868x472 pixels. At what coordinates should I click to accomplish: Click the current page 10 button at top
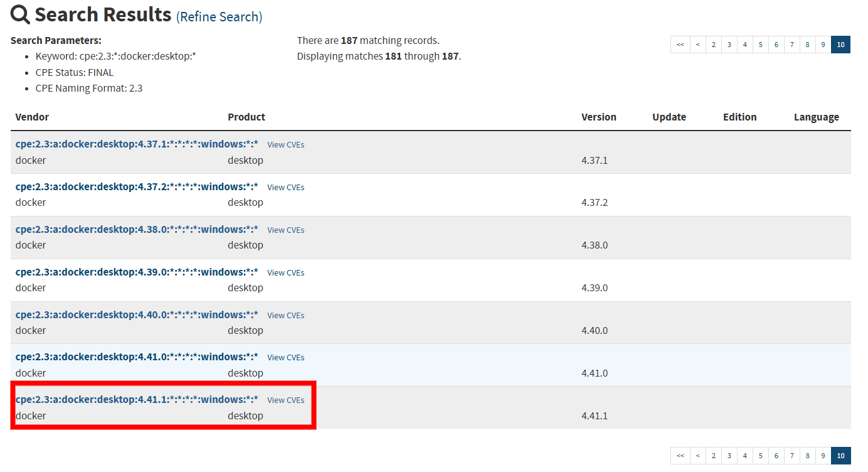(840, 45)
